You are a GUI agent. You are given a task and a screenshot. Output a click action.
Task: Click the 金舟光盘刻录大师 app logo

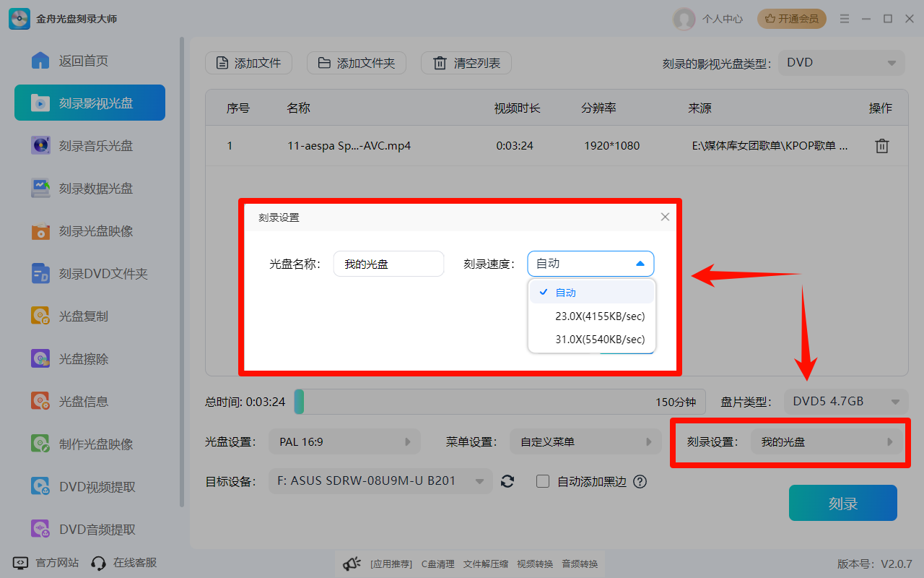pos(19,19)
